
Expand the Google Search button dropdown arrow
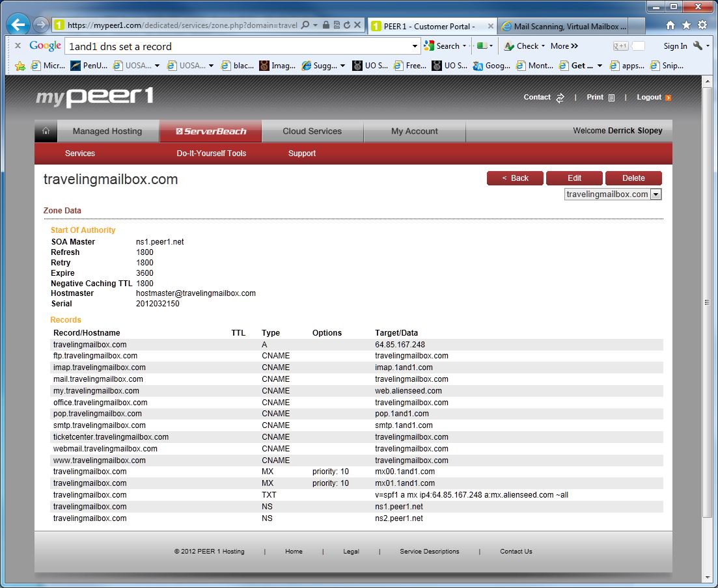pos(464,46)
